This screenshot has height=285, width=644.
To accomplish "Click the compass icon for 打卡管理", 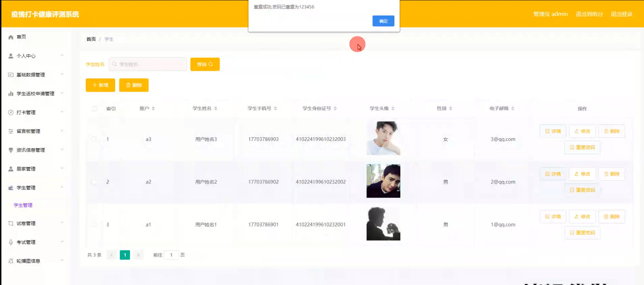I will coord(11,112).
